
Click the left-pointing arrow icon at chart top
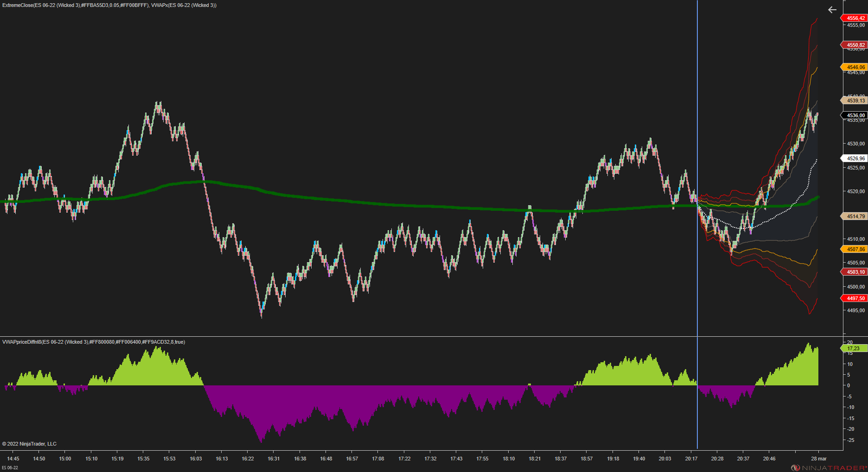pos(832,10)
